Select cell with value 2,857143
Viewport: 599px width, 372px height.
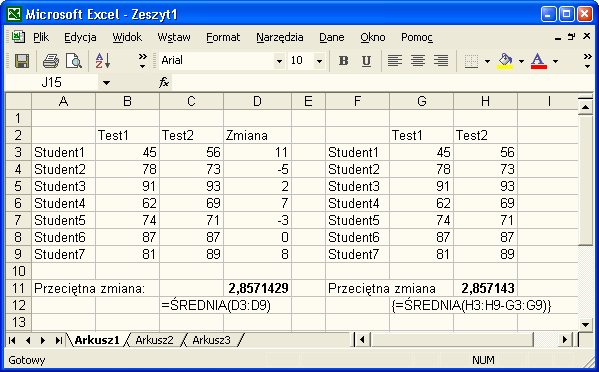[x=486, y=288]
